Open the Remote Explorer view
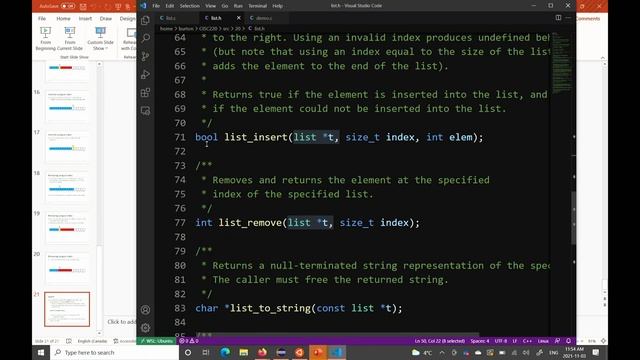 tap(145, 111)
